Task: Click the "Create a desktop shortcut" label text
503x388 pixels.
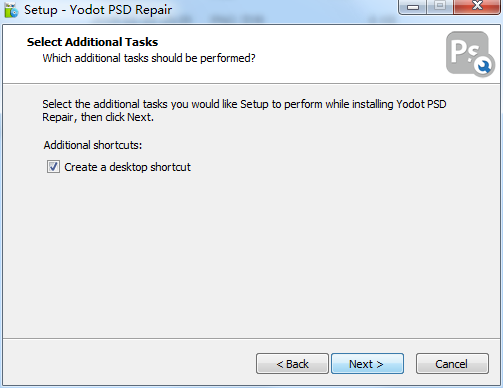Action: pyautogui.click(x=127, y=167)
